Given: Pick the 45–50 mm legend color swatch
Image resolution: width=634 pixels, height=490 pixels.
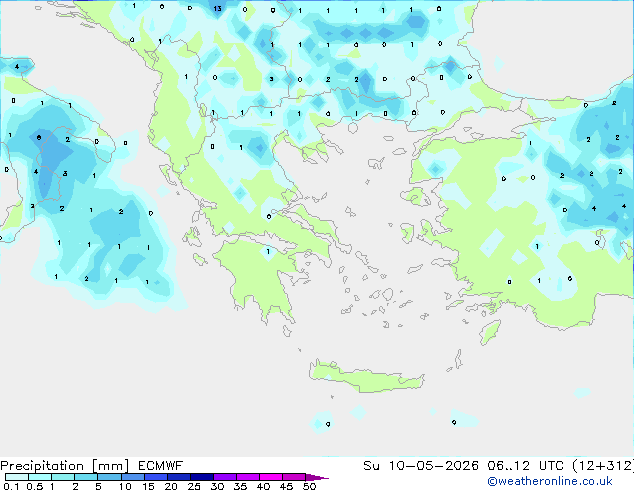Looking at the screenshot, I should click(294, 477).
